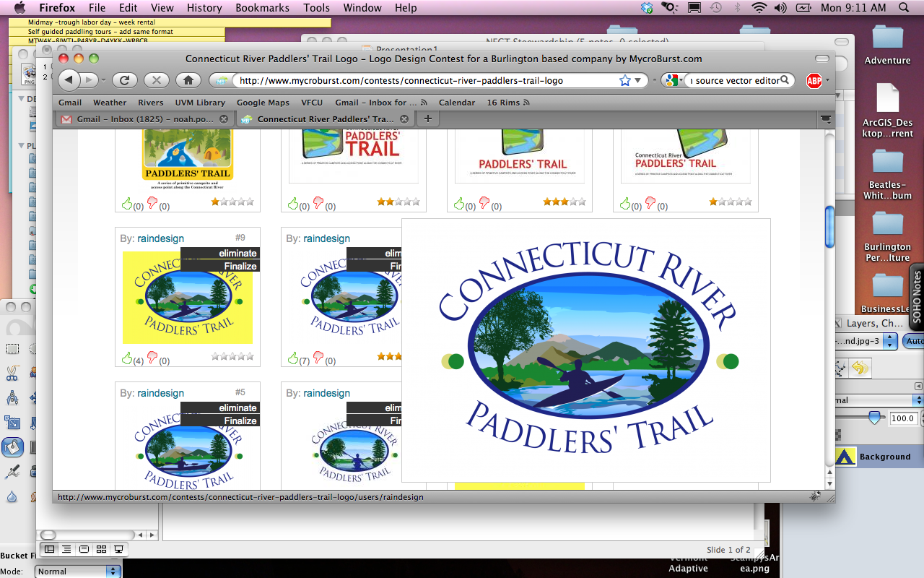Click the layer opacity value field
The height and width of the screenshot is (578, 924).
pyautogui.click(x=902, y=418)
